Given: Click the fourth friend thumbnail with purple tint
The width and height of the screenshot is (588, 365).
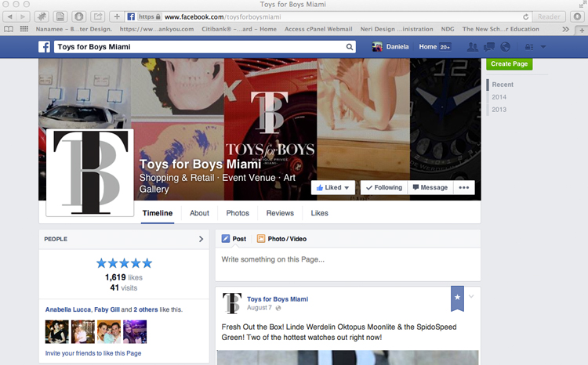Looking at the screenshot, I should 135,331.
